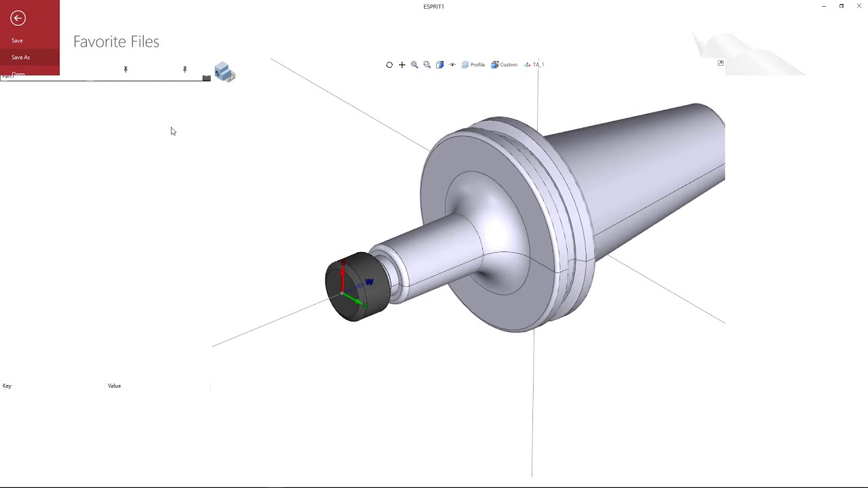
Task: Select the Part1 file entry
Action: (8, 77)
